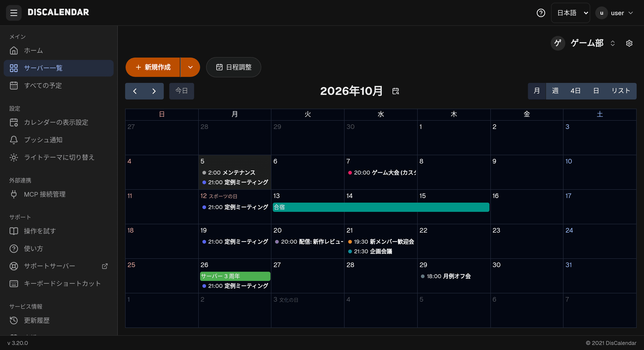Open the teal 合宿 multi-day event bar
The image size is (644, 350).
click(381, 207)
